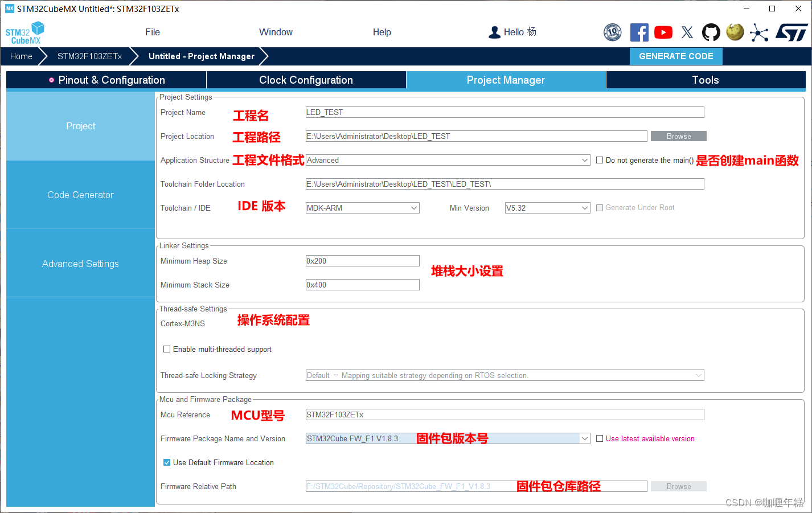This screenshot has height=513, width=812.
Task: Open the Application Structure dropdown
Action: point(448,160)
